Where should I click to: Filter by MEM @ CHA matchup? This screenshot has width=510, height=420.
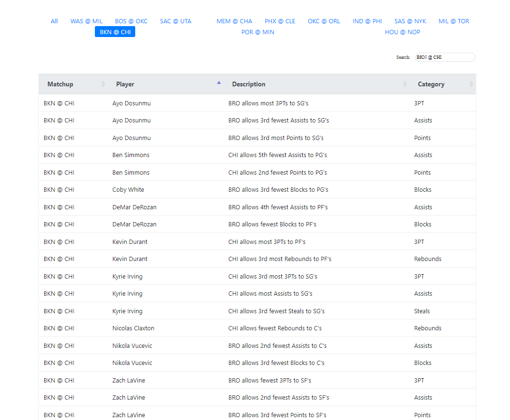(234, 21)
